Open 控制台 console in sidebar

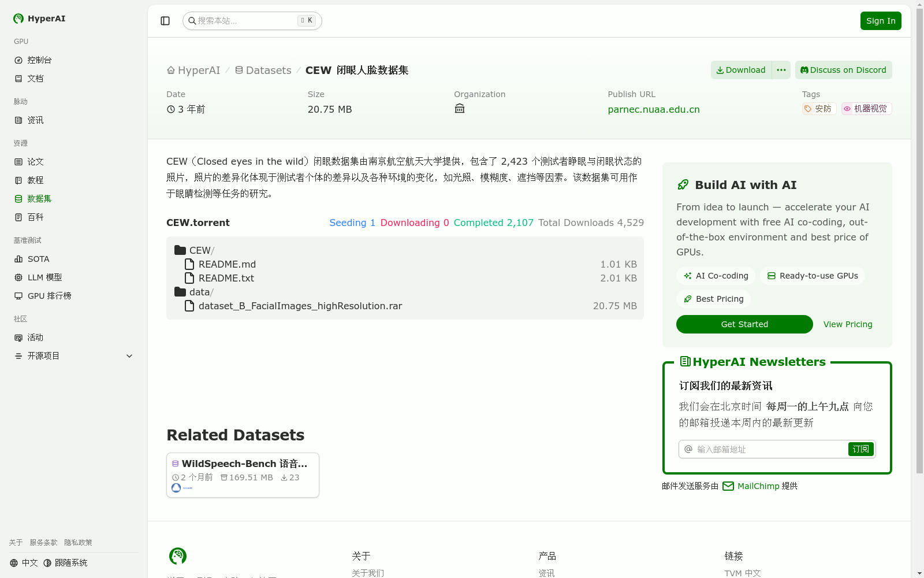coord(73,60)
